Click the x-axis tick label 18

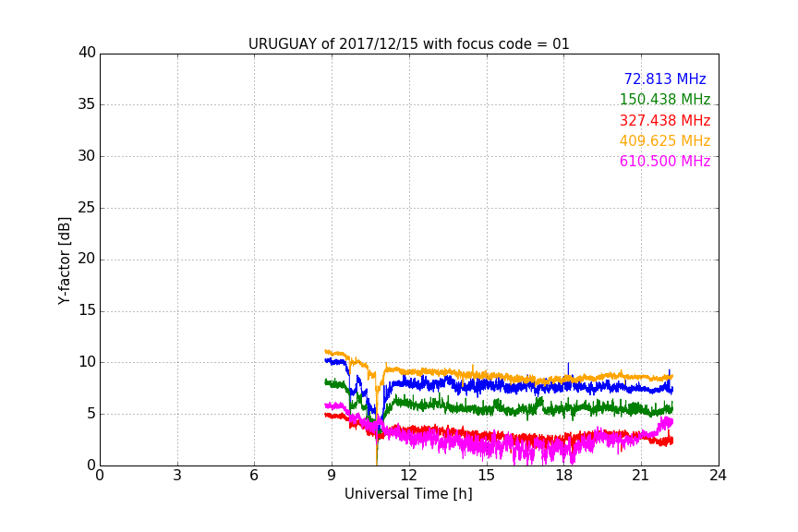tap(564, 476)
